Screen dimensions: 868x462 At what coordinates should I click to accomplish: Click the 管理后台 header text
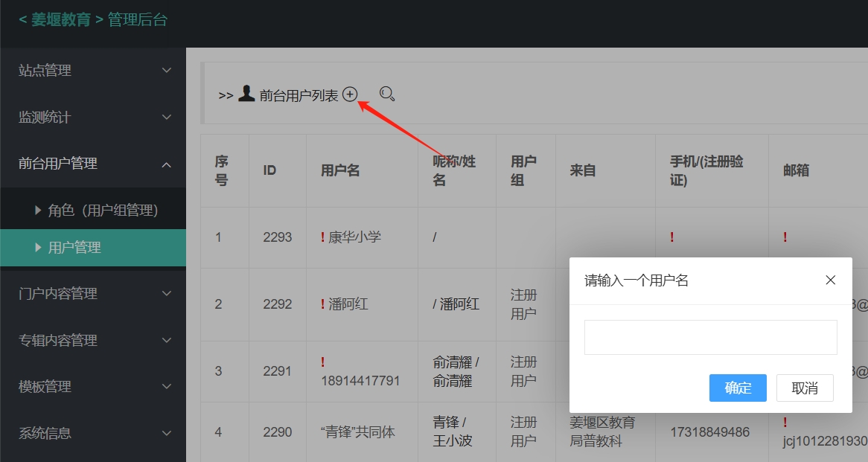click(x=137, y=20)
